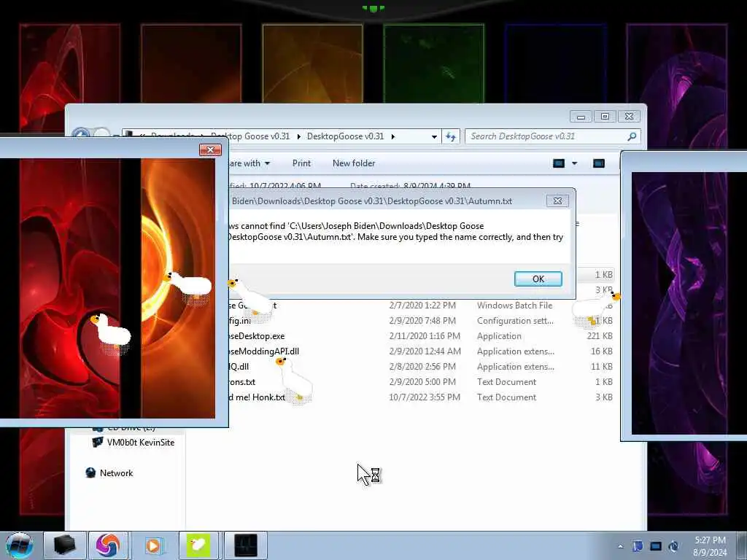Close the red-orange goose image window

(x=210, y=150)
